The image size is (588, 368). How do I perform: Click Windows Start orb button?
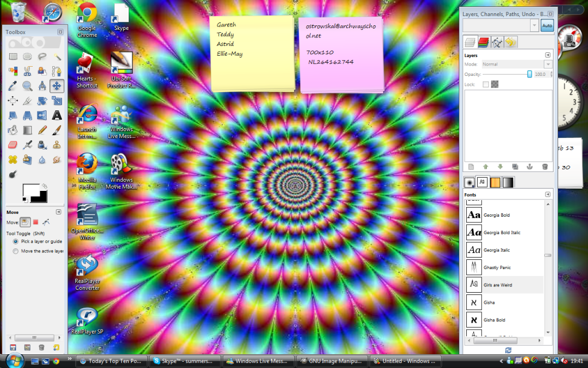point(15,361)
